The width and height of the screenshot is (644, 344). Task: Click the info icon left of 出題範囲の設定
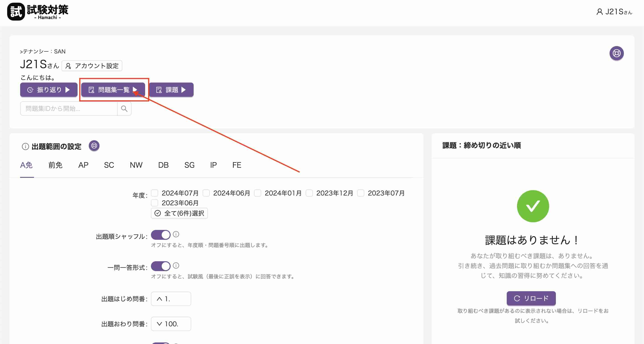pyautogui.click(x=25, y=146)
